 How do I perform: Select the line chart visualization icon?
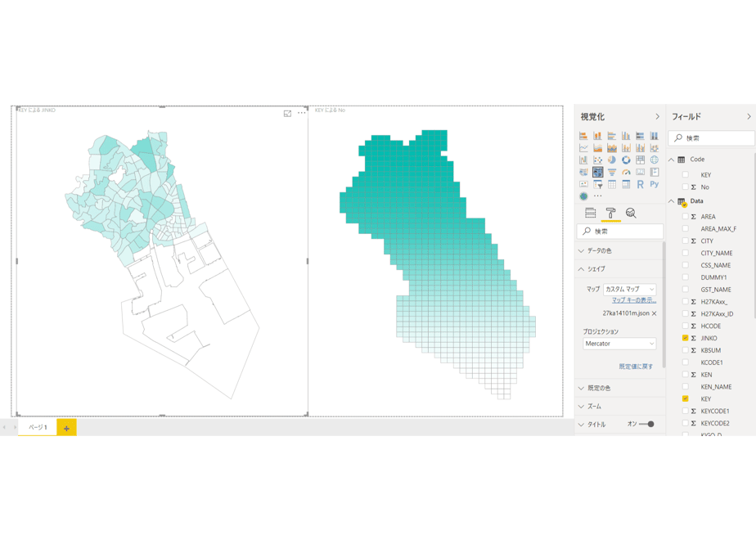point(583,148)
